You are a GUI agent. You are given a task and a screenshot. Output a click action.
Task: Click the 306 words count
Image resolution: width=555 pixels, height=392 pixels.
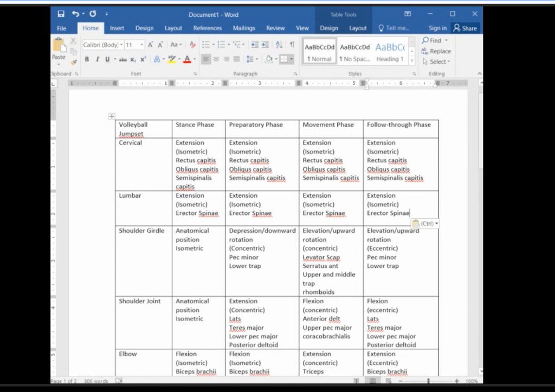[x=96, y=381]
